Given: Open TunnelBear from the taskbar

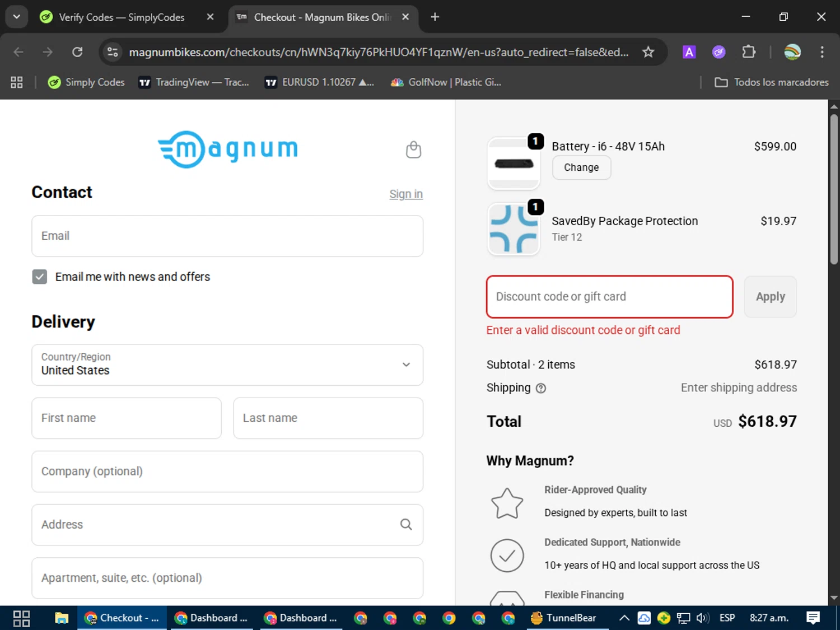Looking at the screenshot, I should 567,618.
